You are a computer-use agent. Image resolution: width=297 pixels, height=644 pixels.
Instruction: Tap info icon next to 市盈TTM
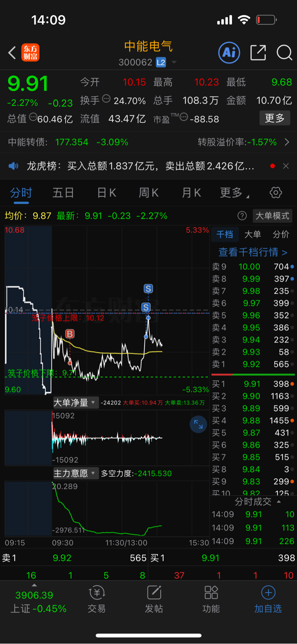click(x=184, y=117)
